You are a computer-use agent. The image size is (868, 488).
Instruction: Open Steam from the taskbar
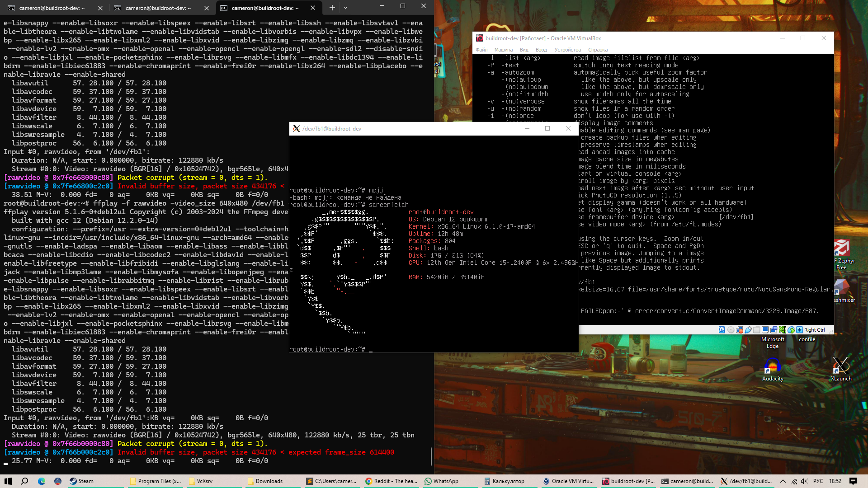pos(82,481)
